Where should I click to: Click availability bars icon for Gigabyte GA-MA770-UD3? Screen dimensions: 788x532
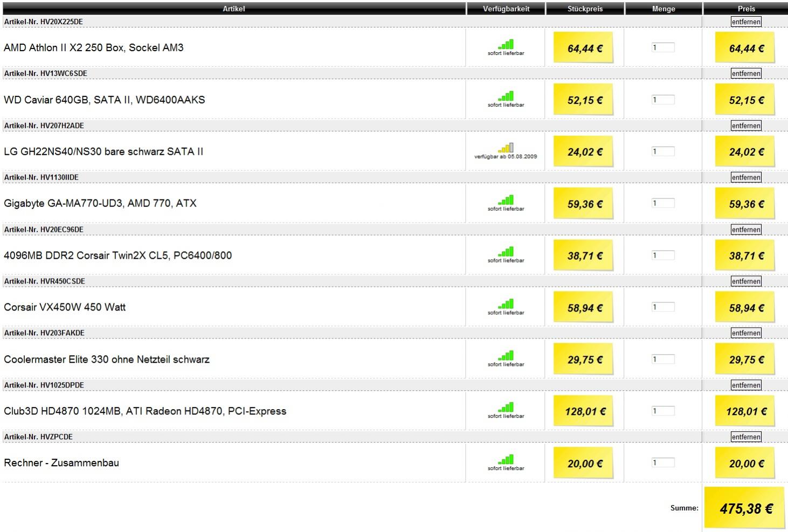506,200
